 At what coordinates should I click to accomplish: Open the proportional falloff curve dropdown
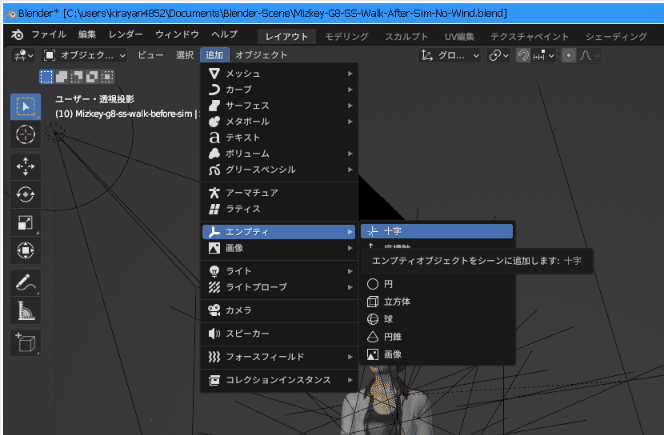point(589,55)
